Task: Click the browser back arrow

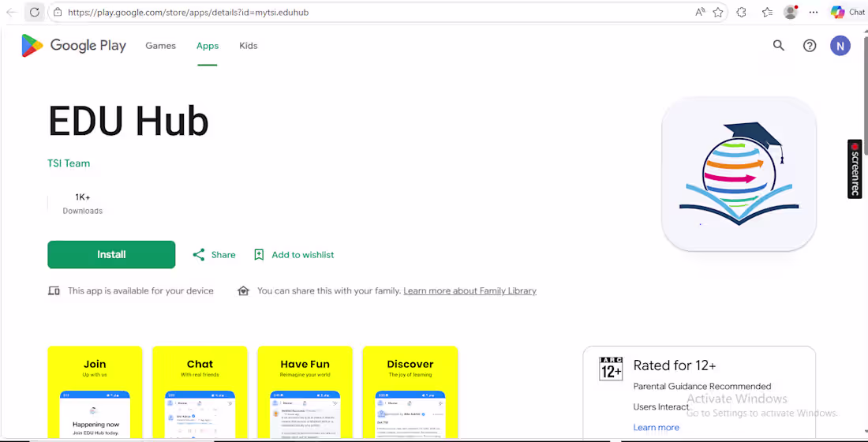Action: point(12,12)
